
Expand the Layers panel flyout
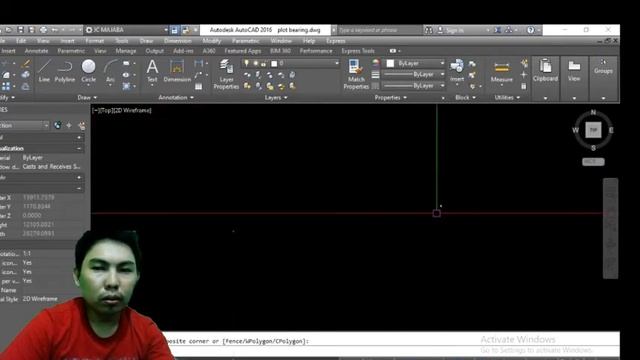point(276,98)
